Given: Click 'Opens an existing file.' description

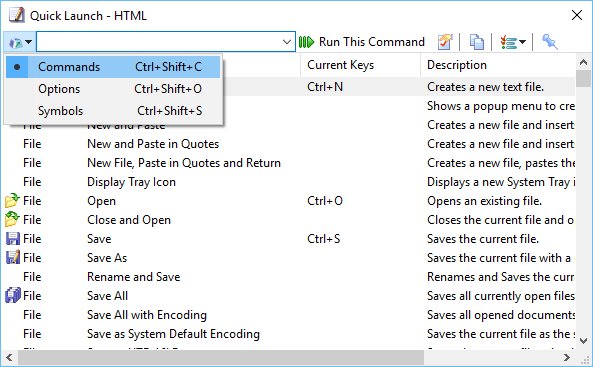Looking at the screenshot, I should tap(484, 201).
